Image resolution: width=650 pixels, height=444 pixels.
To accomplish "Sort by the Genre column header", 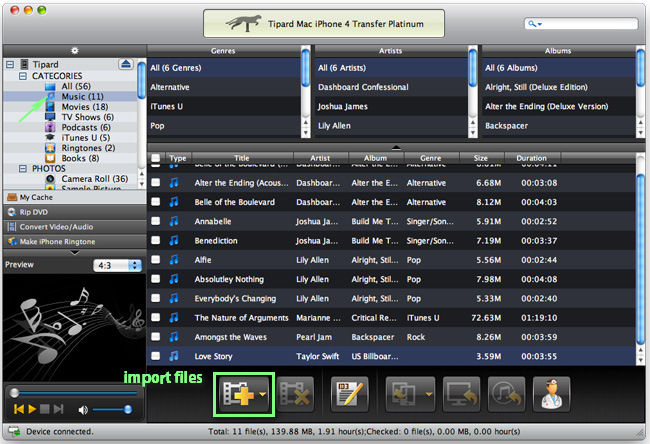I will point(431,158).
